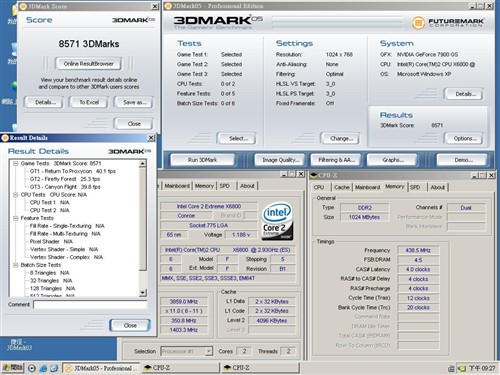500x375 pixels.
Task: Close the 3DMark Score dialog with the Close button
Action: tap(134, 124)
